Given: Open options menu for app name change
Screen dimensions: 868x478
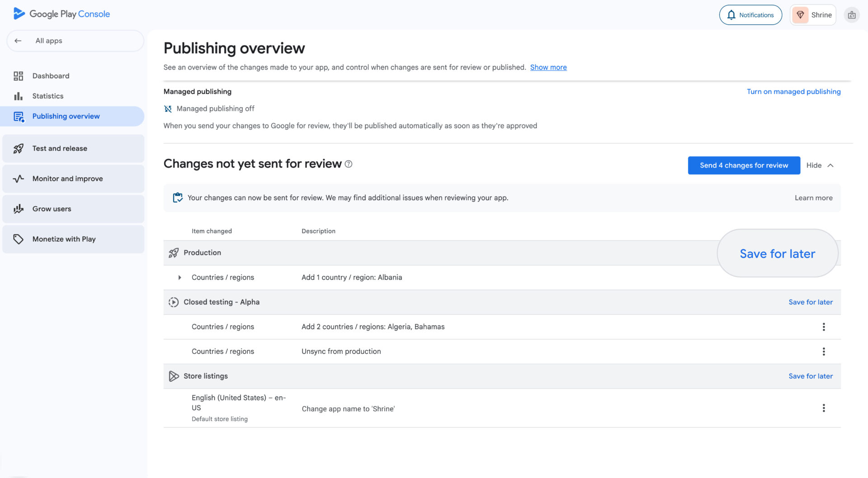Looking at the screenshot, I should (x=823, y=408).
